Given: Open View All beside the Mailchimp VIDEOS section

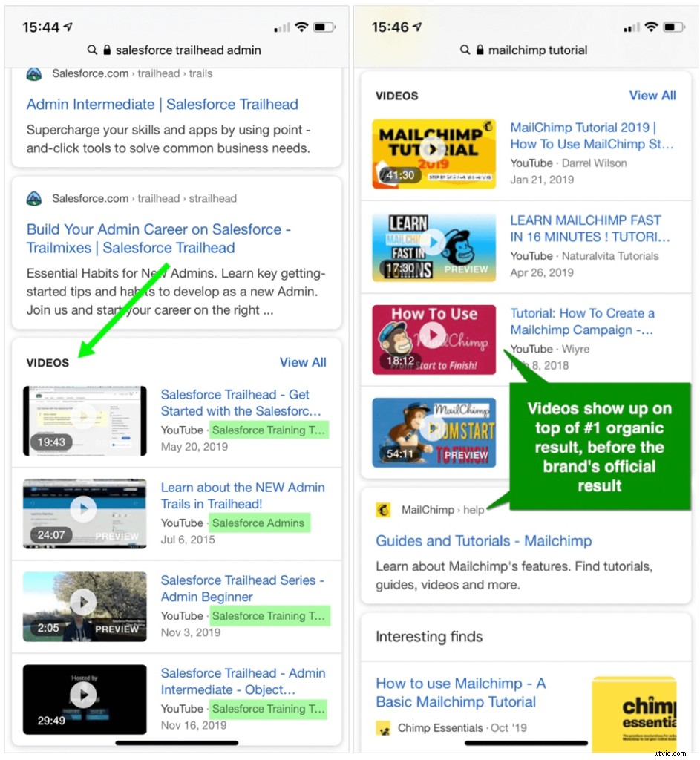Looking at the screenshot, I should pos(652,95).
